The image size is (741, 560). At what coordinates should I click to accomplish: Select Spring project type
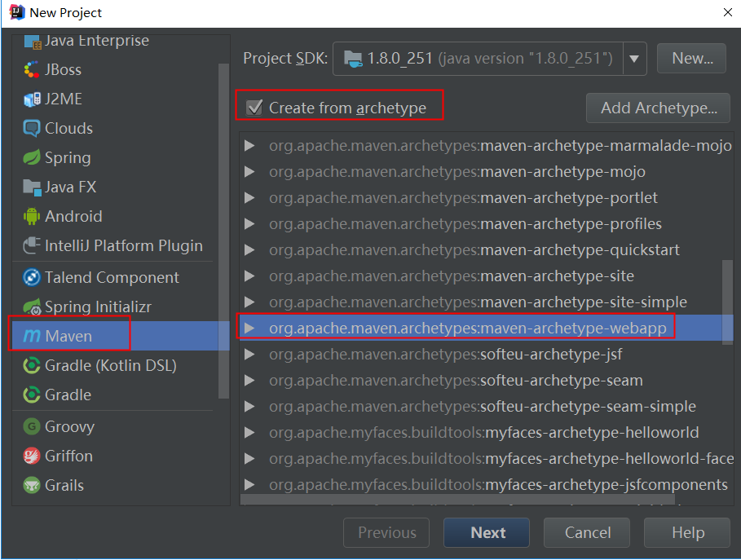pyautogui.click(x=115, y=157)
